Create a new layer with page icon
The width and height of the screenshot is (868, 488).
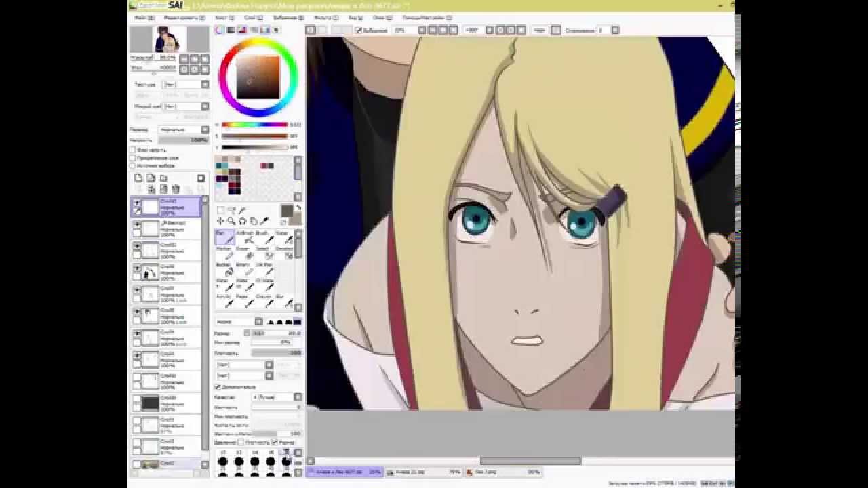tap(138, 178)
